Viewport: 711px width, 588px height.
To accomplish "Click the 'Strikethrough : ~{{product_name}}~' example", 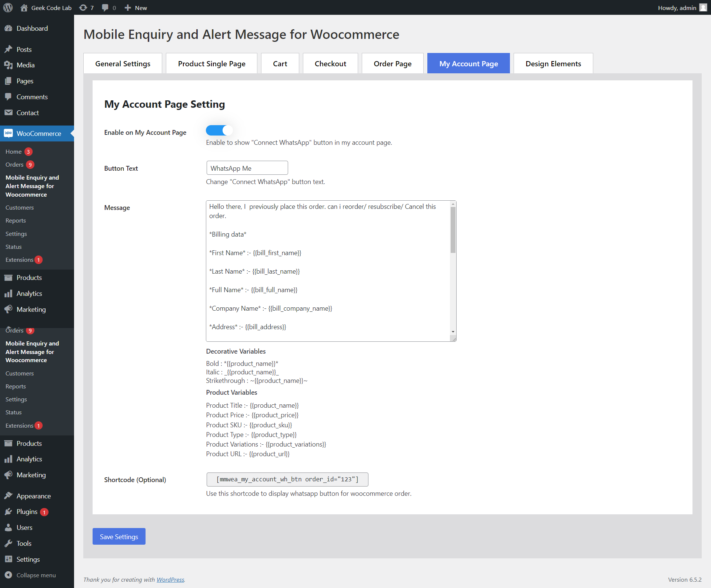I will 257,381.
